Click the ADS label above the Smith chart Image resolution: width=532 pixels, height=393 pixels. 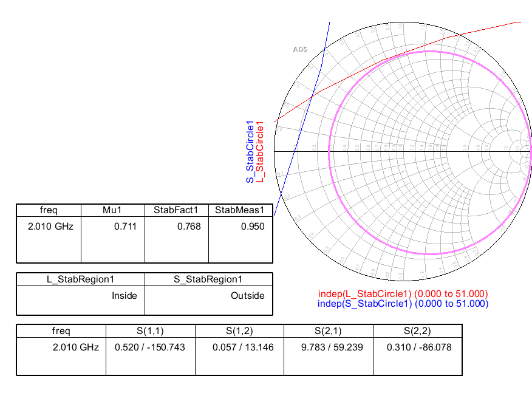[x=300, y=49]
